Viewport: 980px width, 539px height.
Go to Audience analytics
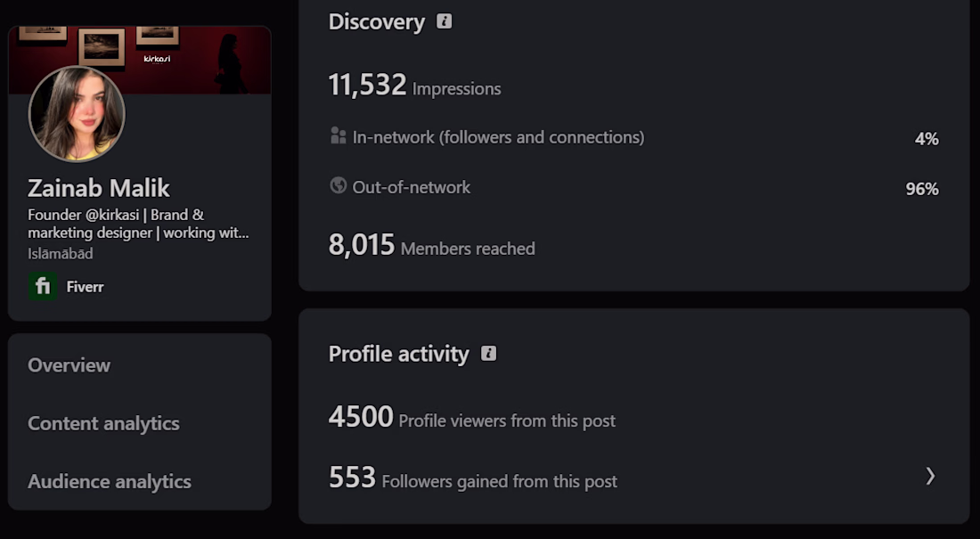tap(110, 481)
